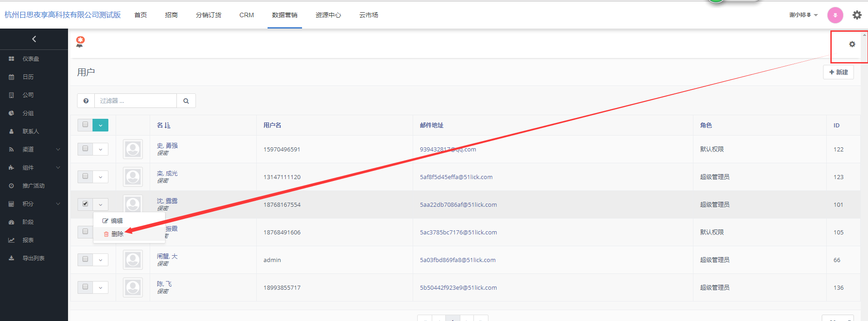Viewport: 868px width, 321px height.
Task: Open the gear settings icon in red box
Action: pyautogui.click(x=852, y=44)
